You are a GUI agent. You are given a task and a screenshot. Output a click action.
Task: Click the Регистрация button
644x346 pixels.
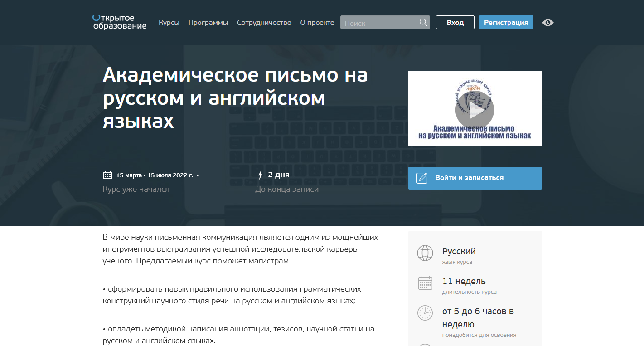click(506, 22)
